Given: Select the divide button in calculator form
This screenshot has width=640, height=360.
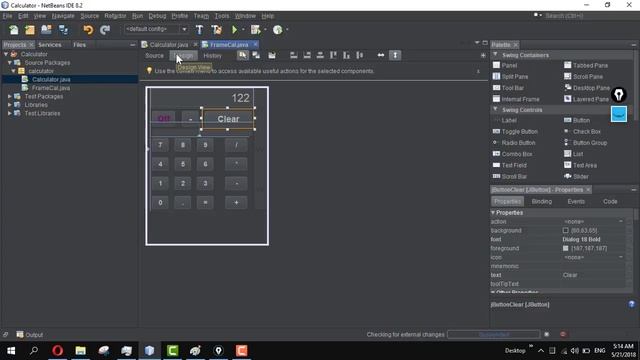Looking at the screenshot, I should [236, 145].
